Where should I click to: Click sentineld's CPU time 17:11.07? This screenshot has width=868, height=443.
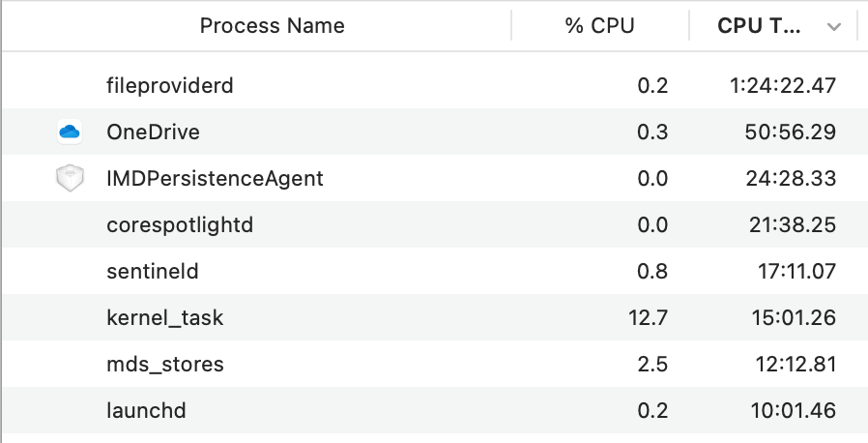[796, 272]
